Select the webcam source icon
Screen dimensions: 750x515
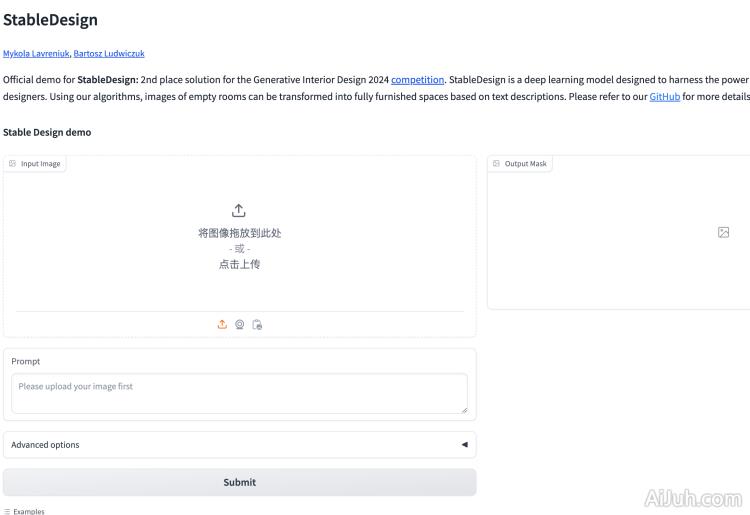tap(240, 324)
